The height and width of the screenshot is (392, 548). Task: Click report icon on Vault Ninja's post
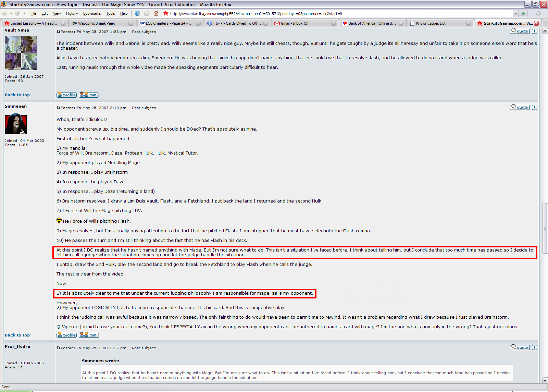pyautogui.click(x=535, y=31)
